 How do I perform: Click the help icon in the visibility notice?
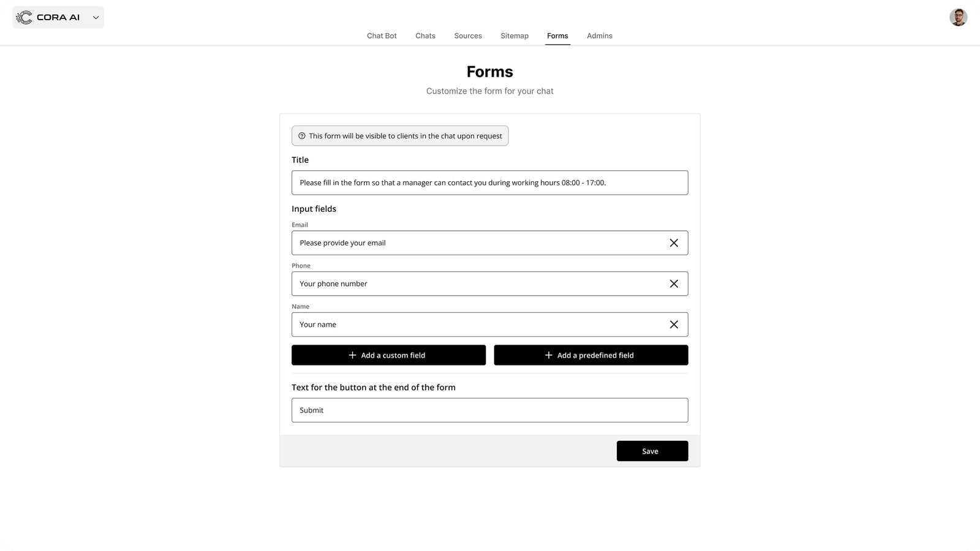pyautogui.click(x=302, y=135)
